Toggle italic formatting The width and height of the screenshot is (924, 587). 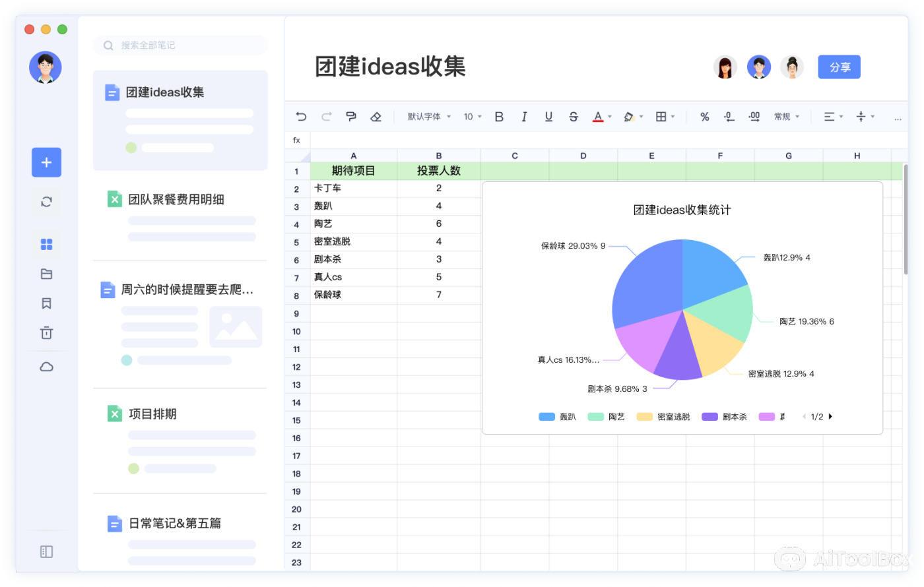point(524,117)
